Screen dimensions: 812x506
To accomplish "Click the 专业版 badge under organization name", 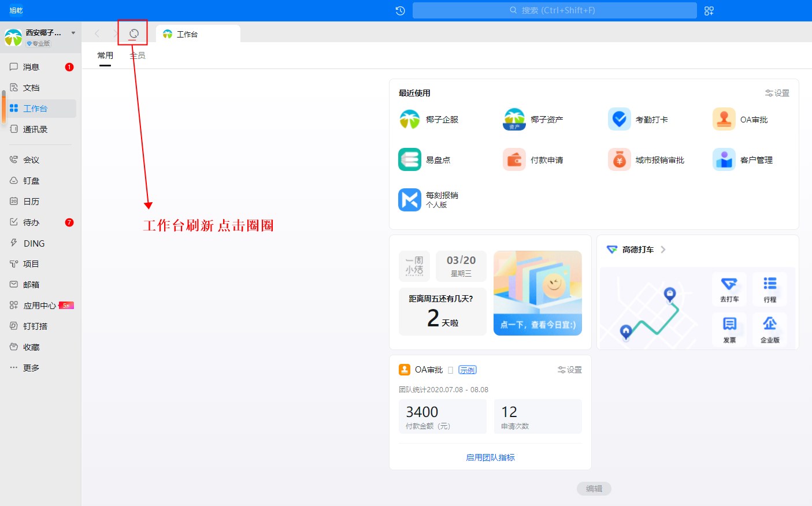I will point(39,43).
